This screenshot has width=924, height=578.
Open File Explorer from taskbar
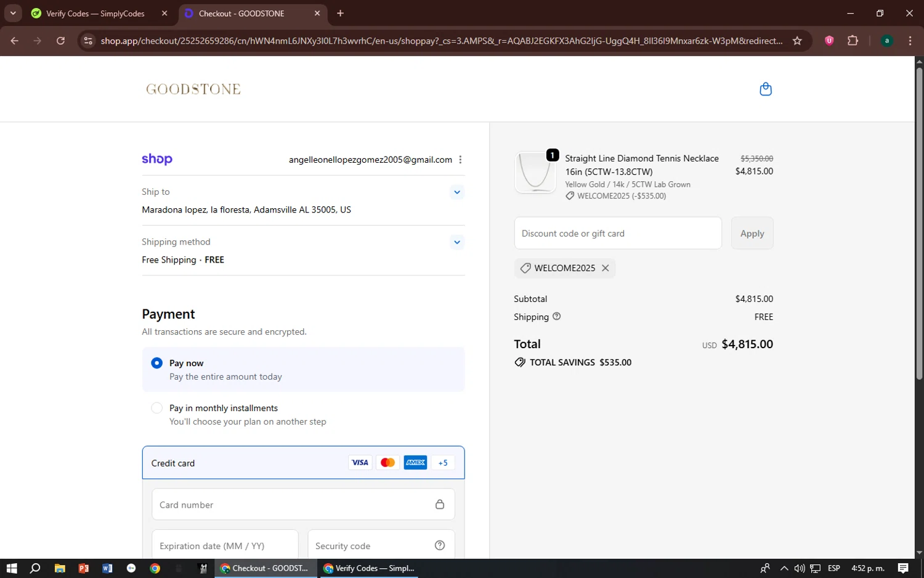pyautogui.click(x=60, y=568)
